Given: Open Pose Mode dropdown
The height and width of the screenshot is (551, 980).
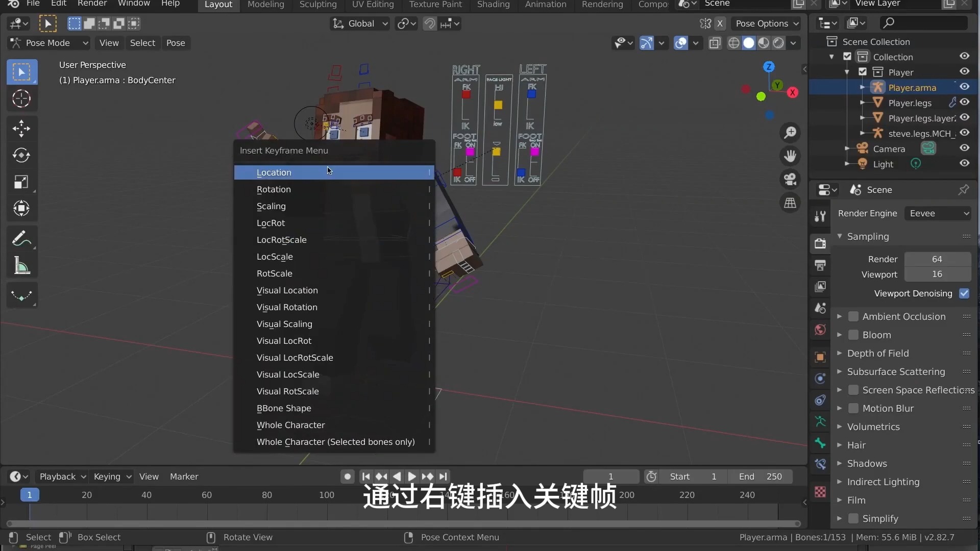Looking at the screenshot, I should point(49,43).
